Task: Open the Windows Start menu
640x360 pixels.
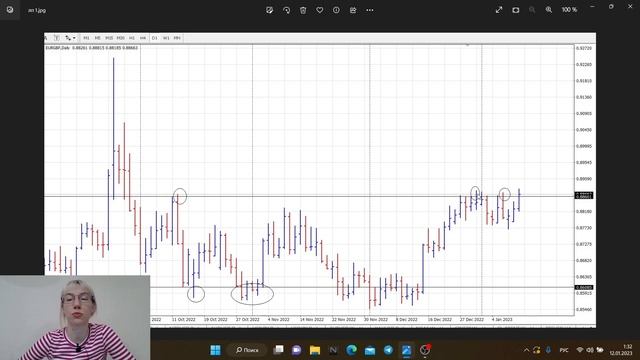Action: tap(216, 350)
